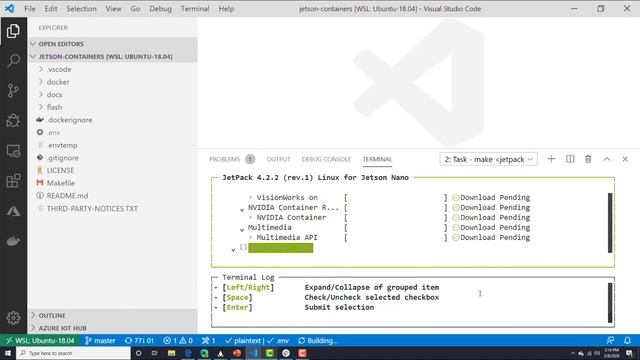Collapse the JETSON-CONTAINERS folder section
Image resolution: width=640 pixels, height=360 pixels.
point(113,56)
